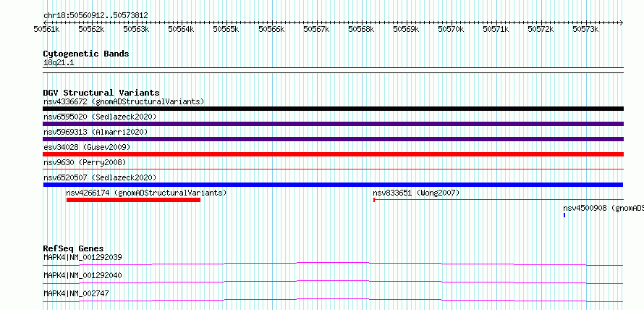This screenshot has height=310, width=644.
Task: Click the 50561k ruler tick label
Action: (47, 29)
